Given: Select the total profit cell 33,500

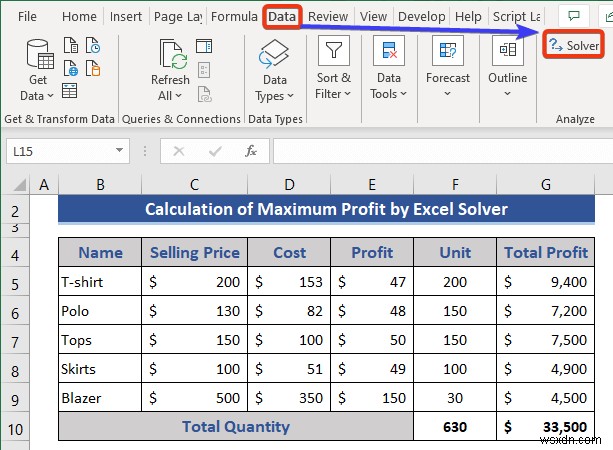Looking at the screenshot, I should pos(546,427).
